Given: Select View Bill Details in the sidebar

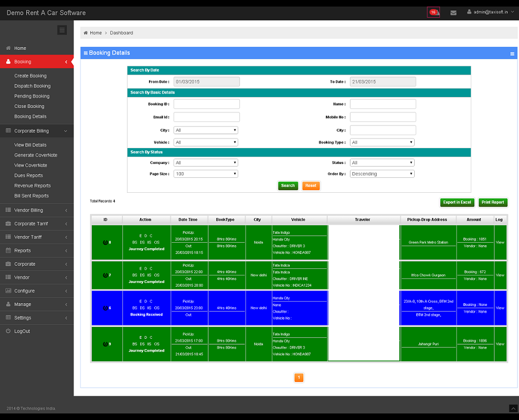Looking at the screenshot, I should [30, 145].
